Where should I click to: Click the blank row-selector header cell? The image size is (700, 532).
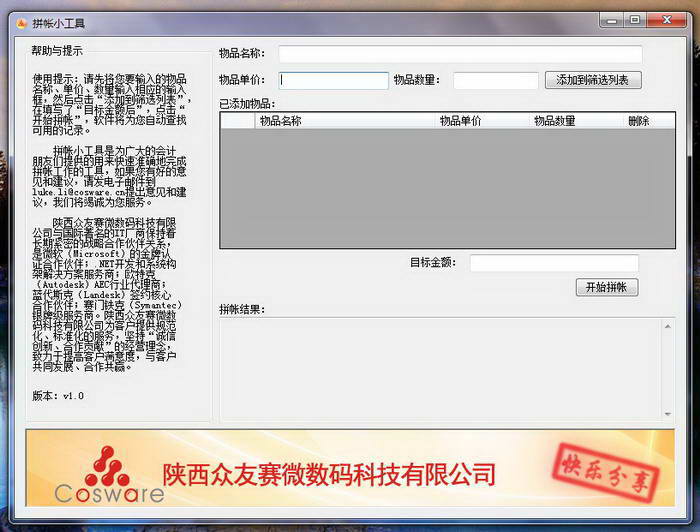coord(238,121)
